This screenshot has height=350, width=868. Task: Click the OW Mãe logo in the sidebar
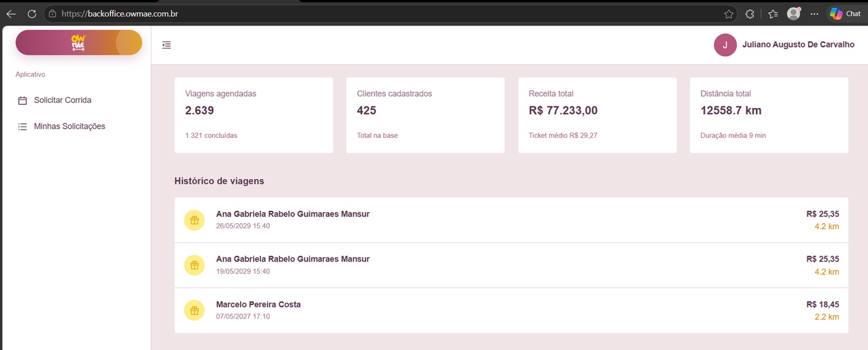click(x=78, y=43)
